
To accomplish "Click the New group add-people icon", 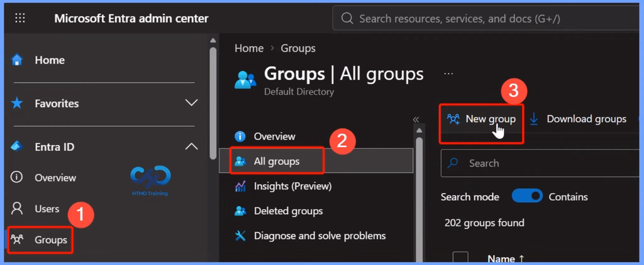I will pyautogui.click(x=453, y=119).
